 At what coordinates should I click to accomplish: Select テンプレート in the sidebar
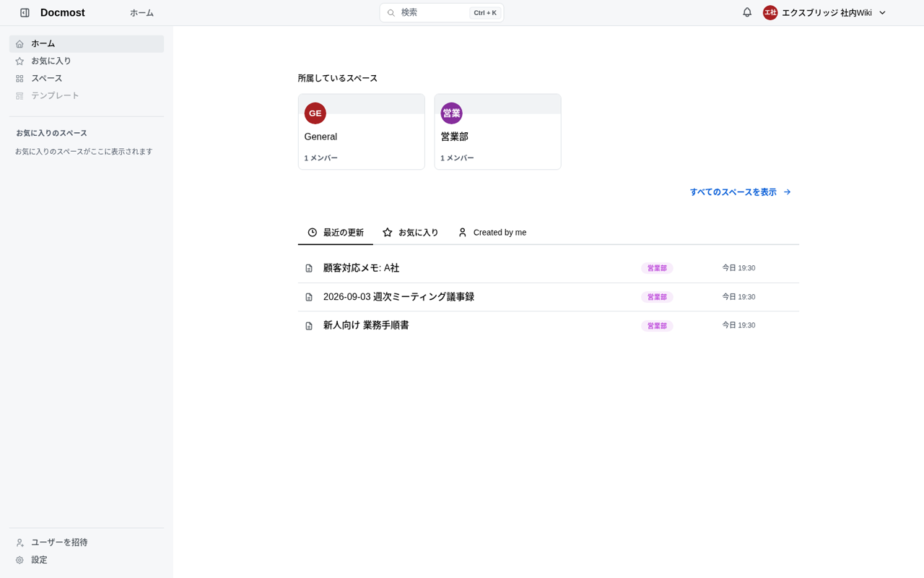[x=87, y=96]
